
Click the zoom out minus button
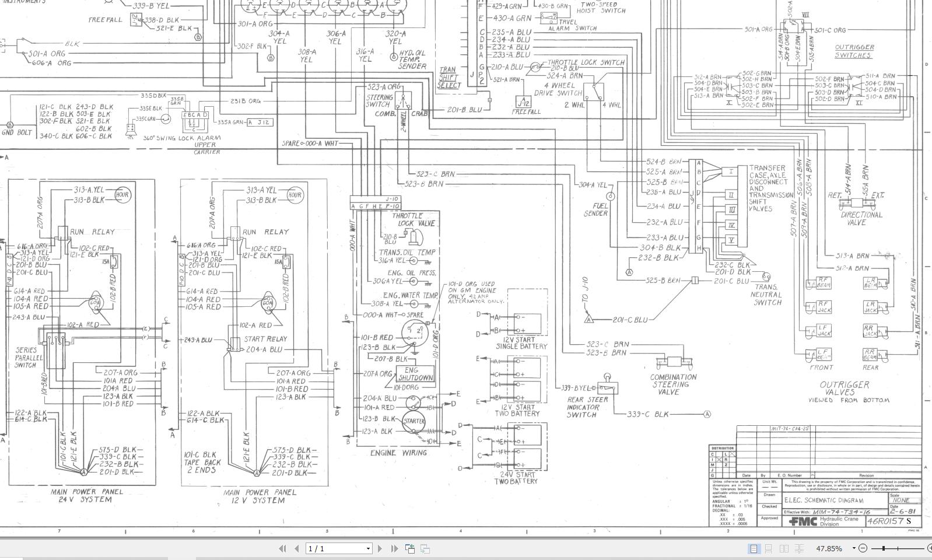pyautogui.click(x=863, y=548)
